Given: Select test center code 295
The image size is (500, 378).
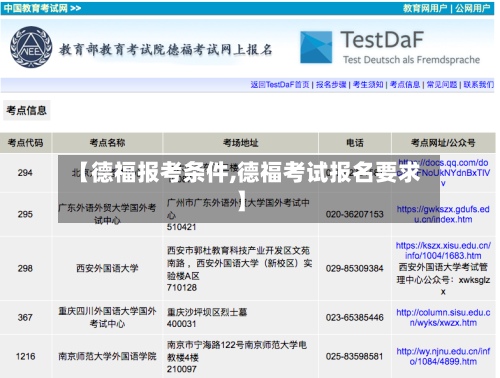Looking at the screenshot, I should [x=25, y=214].
